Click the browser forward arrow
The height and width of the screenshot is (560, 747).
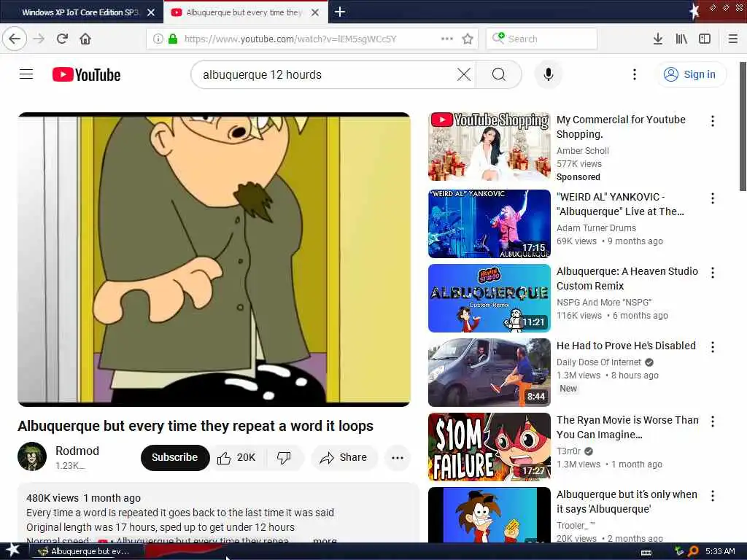point(39,39)
